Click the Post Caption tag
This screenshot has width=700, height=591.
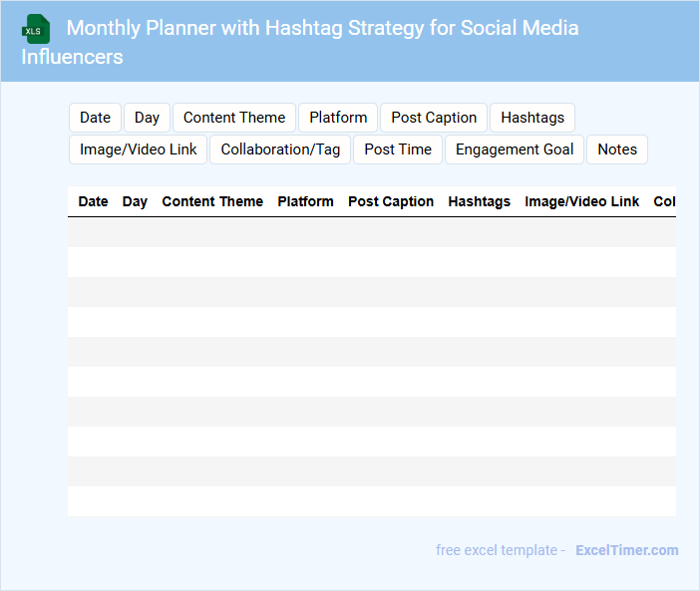[x=434, y=118]
